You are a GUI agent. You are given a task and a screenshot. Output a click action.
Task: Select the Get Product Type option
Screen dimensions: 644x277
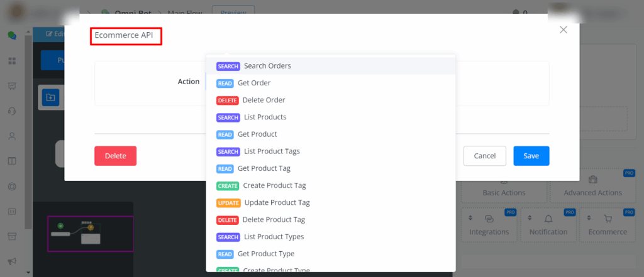[265, 254]
